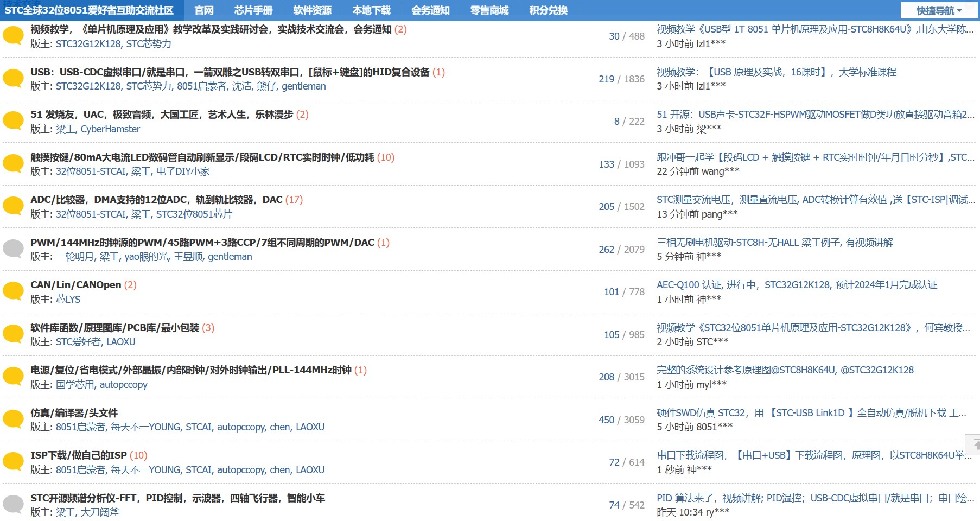980x521 pixels.
Task: View moderator CyberHamster's profile
Action: click(110, 129)
